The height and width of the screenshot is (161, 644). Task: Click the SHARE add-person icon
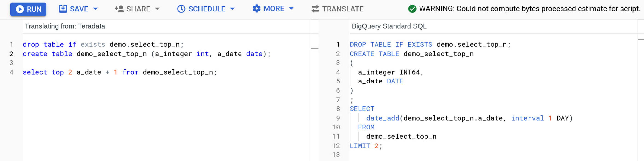120,9
